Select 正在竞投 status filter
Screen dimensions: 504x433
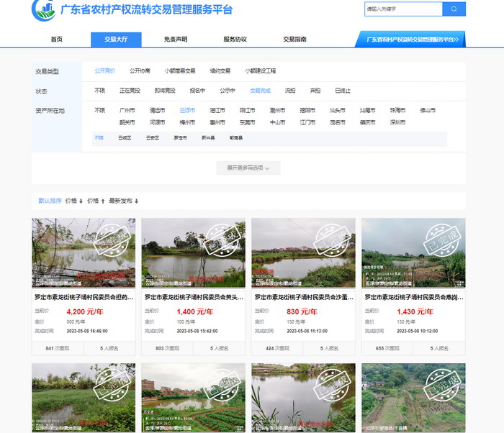[x=130, y=91]
